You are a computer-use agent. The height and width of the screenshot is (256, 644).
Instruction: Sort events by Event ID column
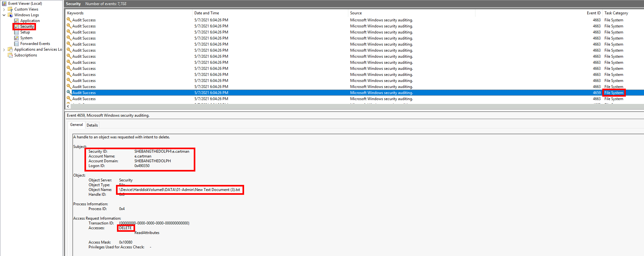pos(593,13)
